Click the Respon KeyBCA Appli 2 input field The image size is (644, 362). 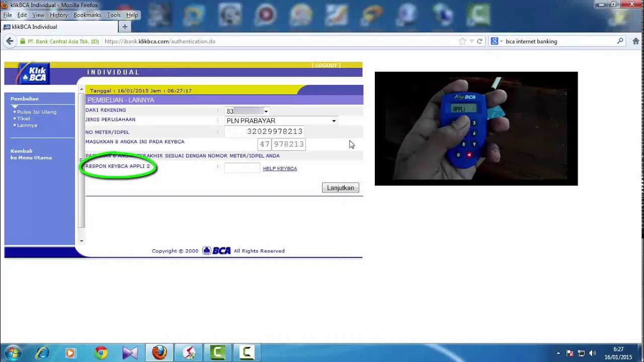242,168
